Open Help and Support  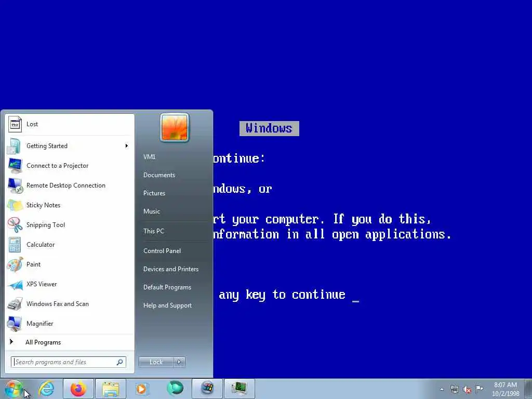click(x=167, y=305)
